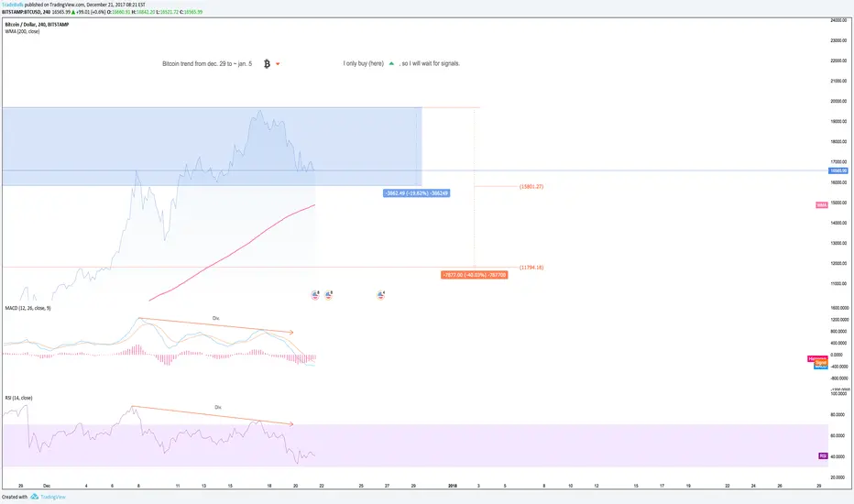Click the 'Div.' label on the MACD pane
Viewport: 854px width, 504px height.
point(215,318)
